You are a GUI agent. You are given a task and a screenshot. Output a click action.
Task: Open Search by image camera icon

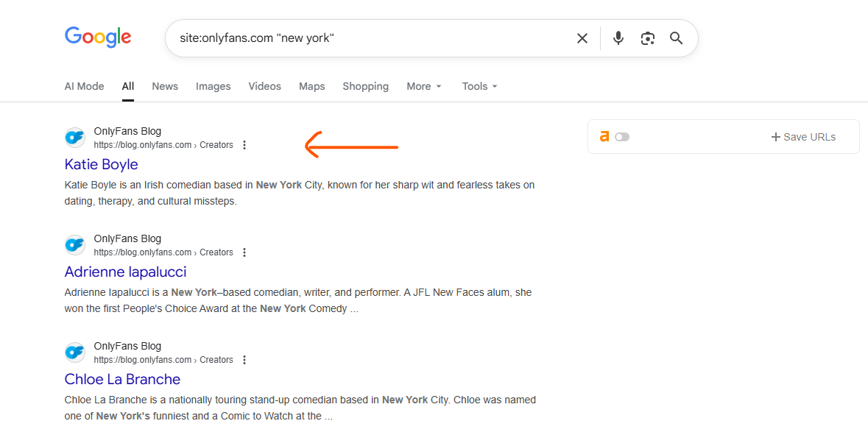(647, 38)
